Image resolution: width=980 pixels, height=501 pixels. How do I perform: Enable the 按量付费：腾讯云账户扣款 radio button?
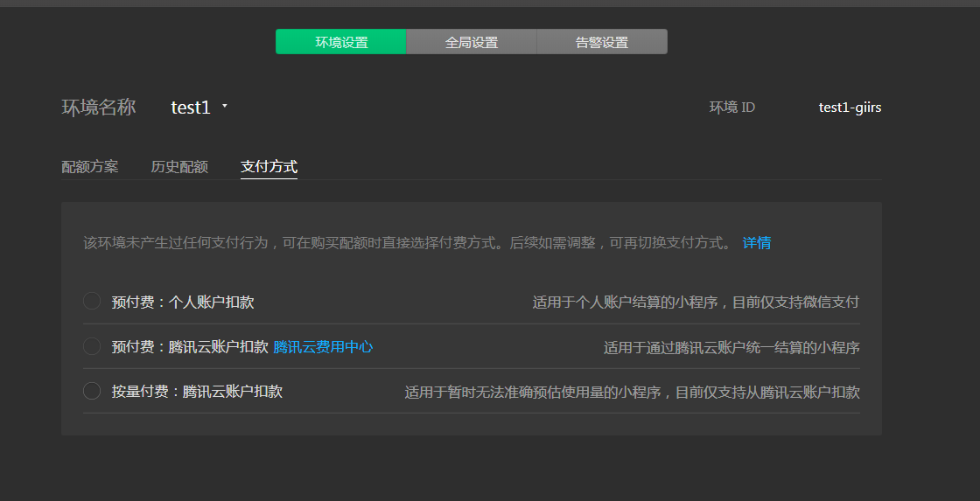[x=92, y=391]
